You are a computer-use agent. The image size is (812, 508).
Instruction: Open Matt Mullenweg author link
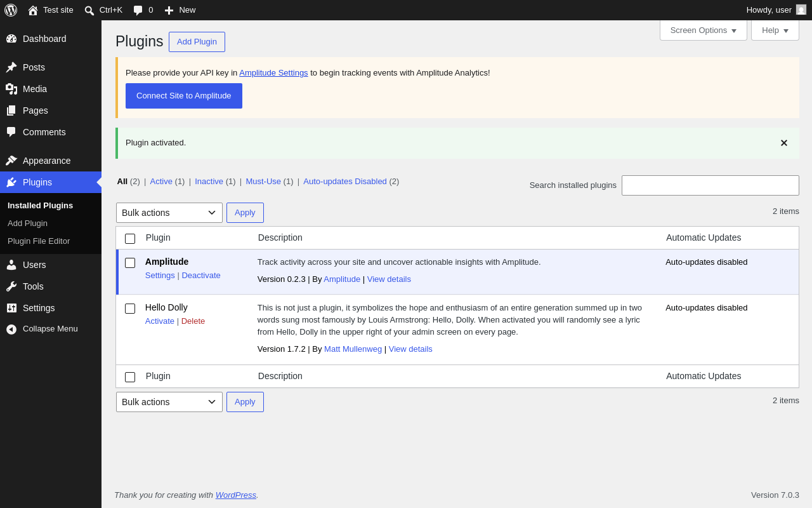(353, 349)
